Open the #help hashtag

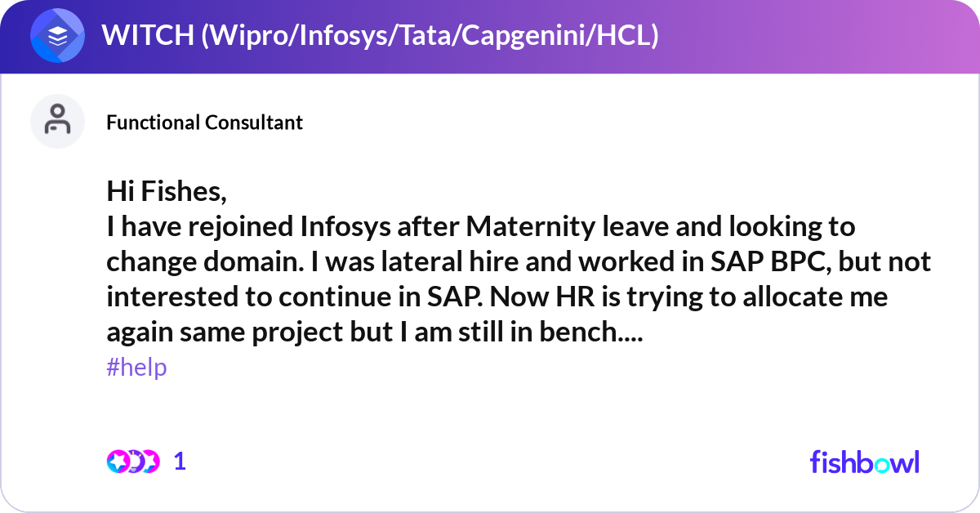(x=136, y=368)
